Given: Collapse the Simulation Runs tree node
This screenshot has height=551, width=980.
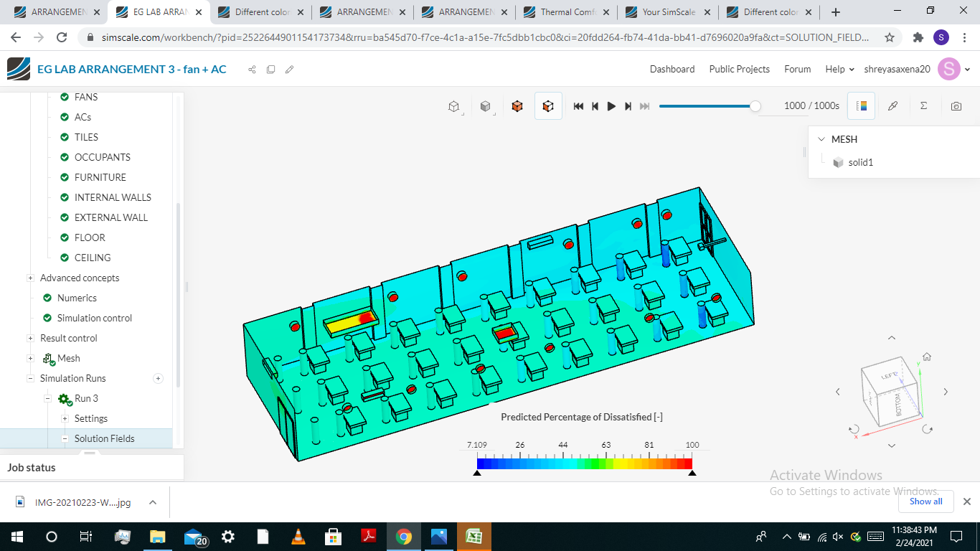Looking at the screenshot, I should [30, 378].
